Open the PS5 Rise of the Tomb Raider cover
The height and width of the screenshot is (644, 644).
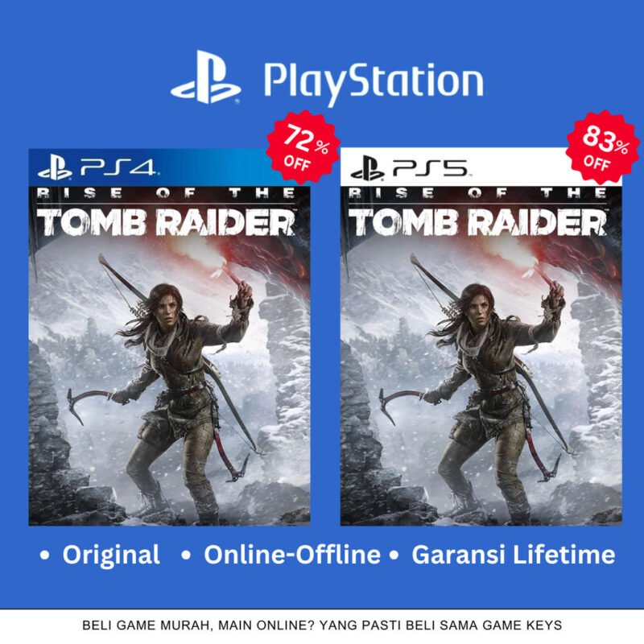coord(481,337)
